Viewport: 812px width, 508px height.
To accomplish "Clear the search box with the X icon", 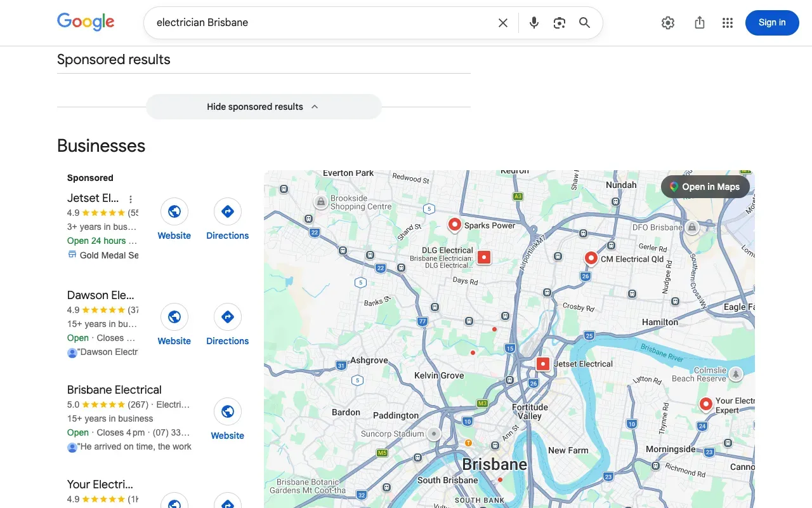I will tap(503, 23).
